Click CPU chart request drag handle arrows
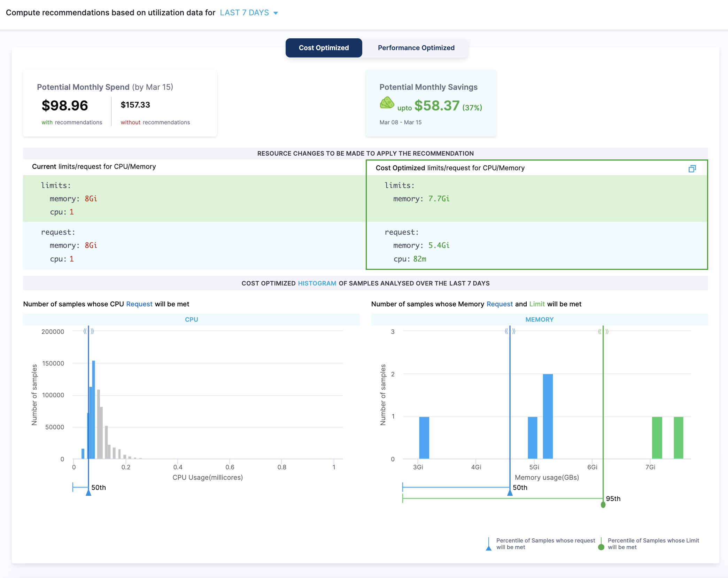Image resolution: width=728 pixels, height=578 pixels. click(x=88, y=331)
